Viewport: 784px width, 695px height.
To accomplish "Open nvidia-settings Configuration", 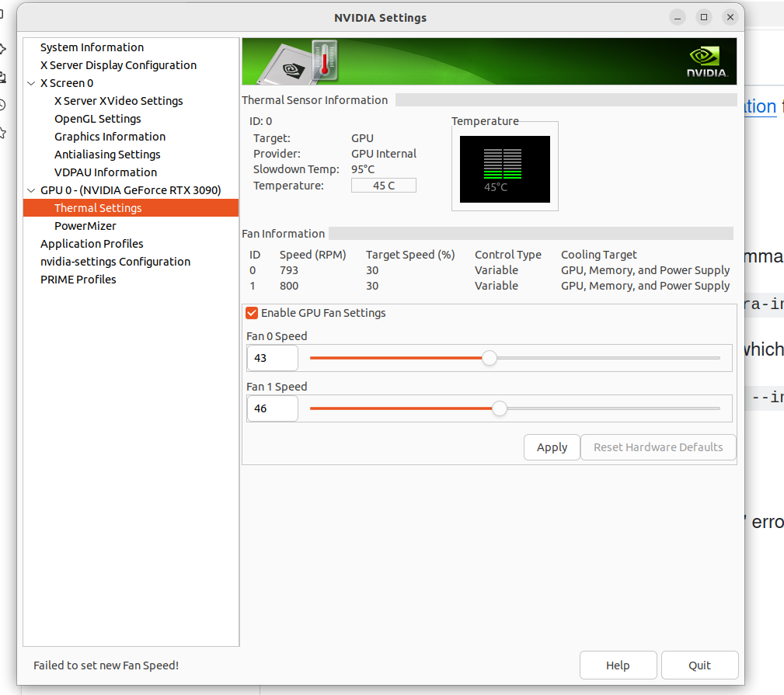I will [x=116, y=262].
